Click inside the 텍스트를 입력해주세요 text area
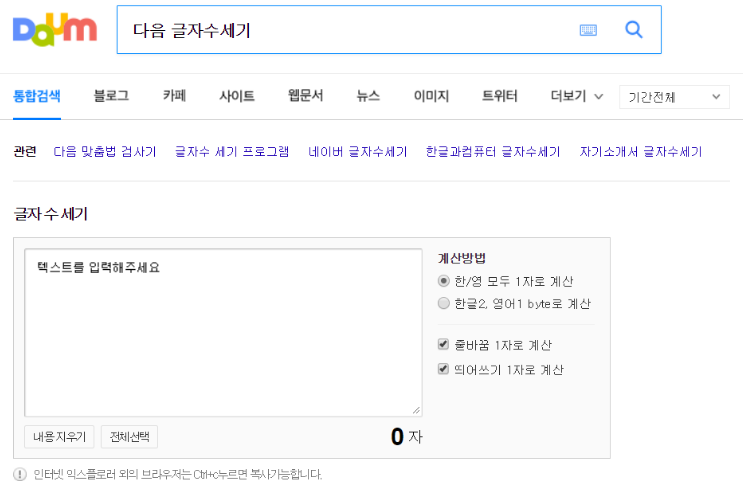 click(x=223, y=333)
